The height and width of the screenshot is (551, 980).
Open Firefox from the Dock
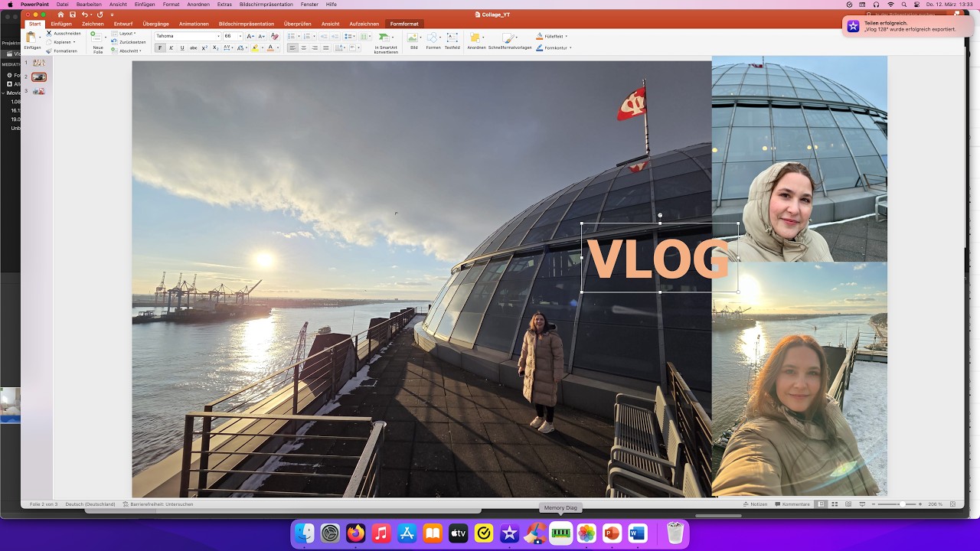(355, 533)
